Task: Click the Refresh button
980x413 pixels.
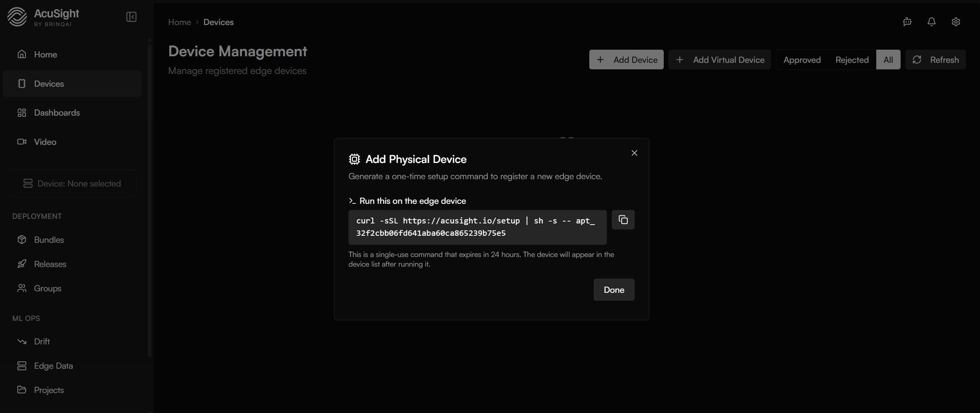Action: [935, 60]
